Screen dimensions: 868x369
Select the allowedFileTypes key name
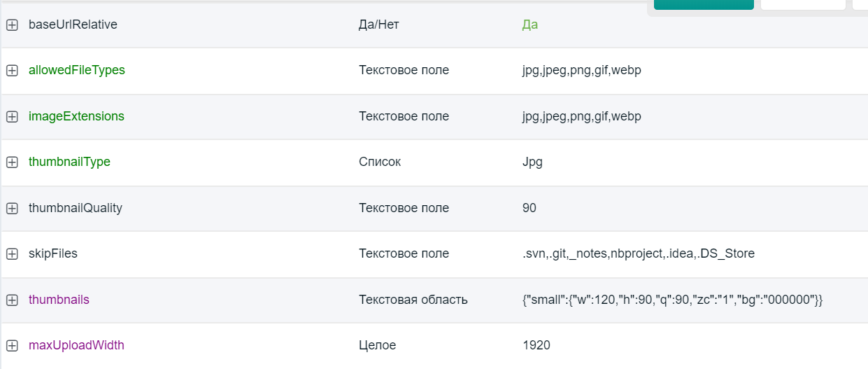tap(77, 70)
